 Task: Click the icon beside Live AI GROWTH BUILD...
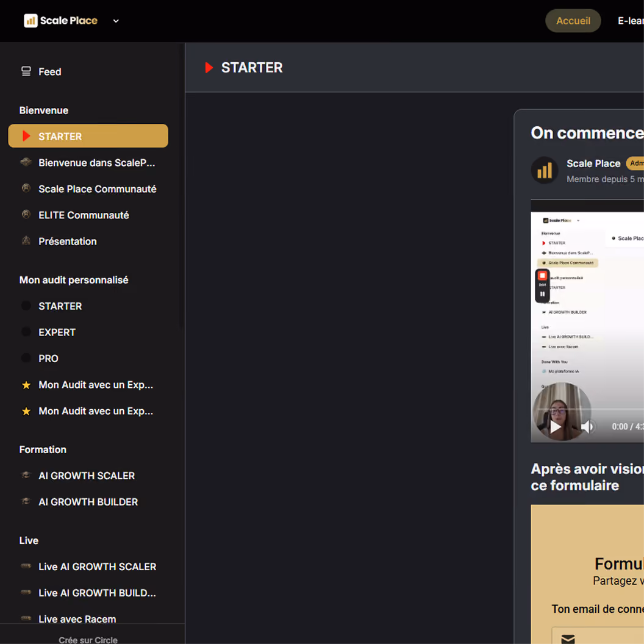tap(26, 592)
